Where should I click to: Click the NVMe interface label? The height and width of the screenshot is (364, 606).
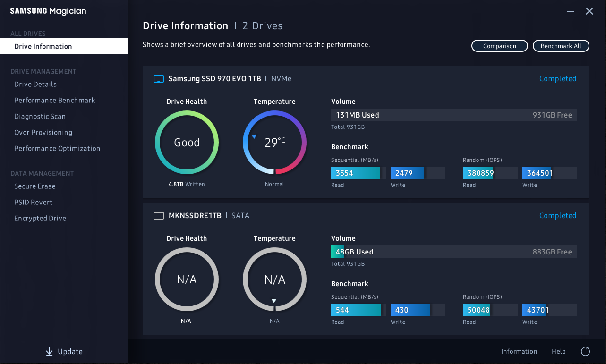pos(281,79)
